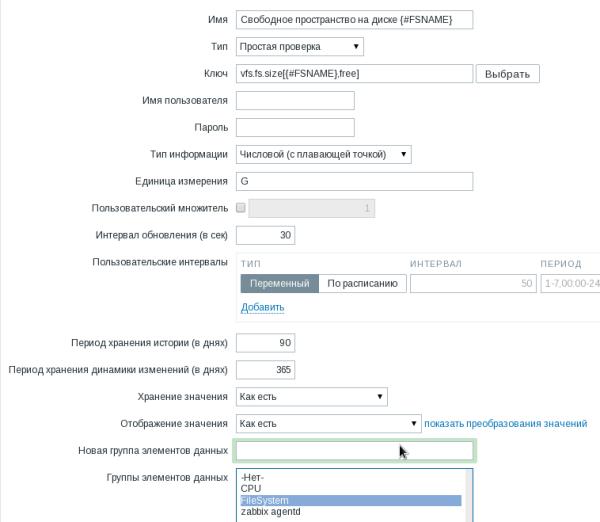Click the Интервал обновления field

265,235
